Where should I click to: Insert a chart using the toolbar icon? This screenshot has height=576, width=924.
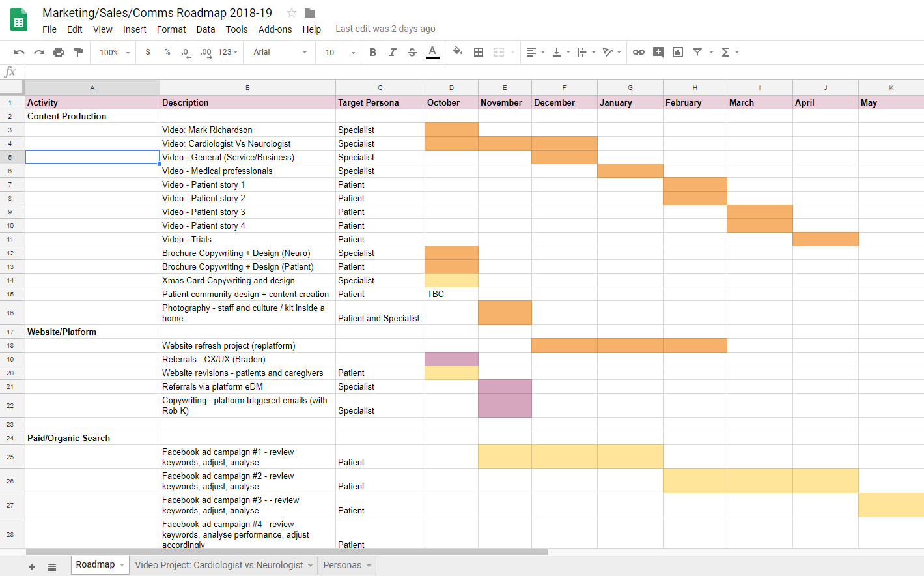coord(677,52)
